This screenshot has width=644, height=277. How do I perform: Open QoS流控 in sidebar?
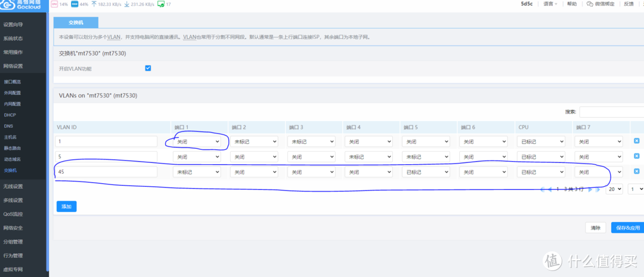[x=13, y=214]
